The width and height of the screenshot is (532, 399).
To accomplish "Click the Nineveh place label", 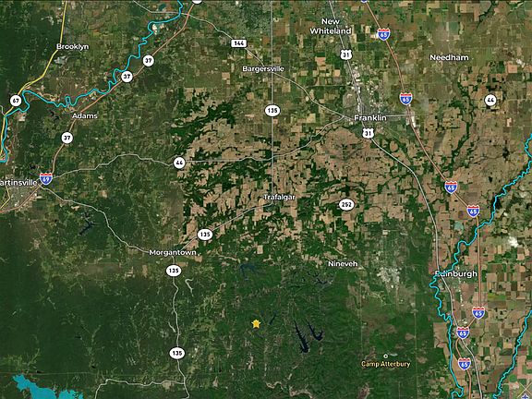I will (343, 263).
